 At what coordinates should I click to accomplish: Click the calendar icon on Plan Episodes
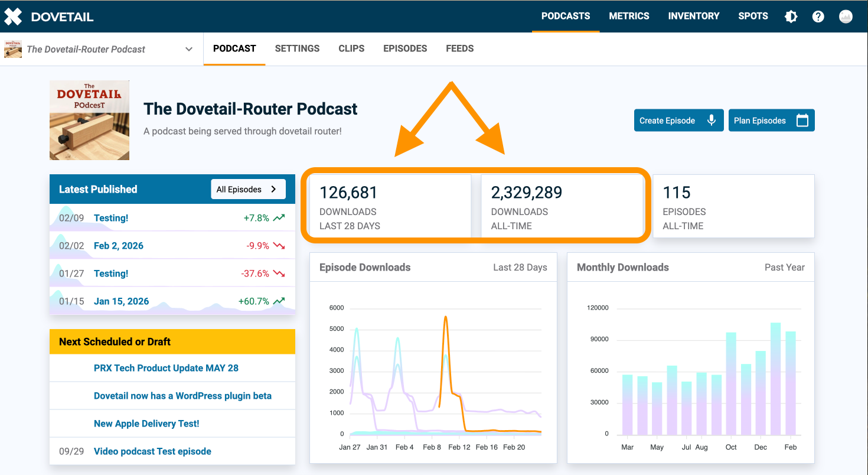coord(802,121)
